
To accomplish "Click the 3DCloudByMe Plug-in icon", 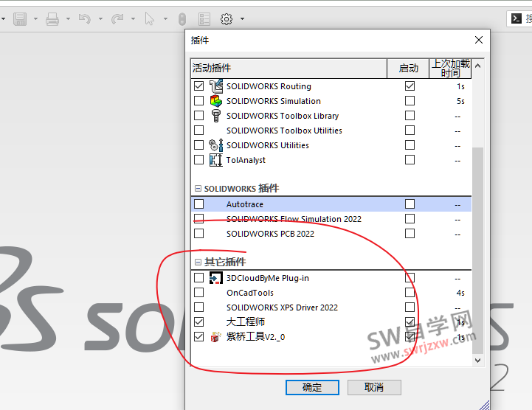I will tap(215, 278).
